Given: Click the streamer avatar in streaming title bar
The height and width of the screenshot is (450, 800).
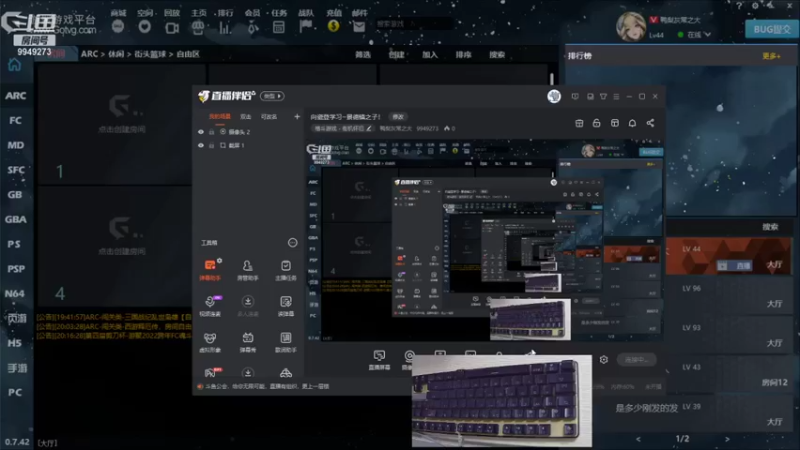Looking at the screenshot, I should pos(554,96).
